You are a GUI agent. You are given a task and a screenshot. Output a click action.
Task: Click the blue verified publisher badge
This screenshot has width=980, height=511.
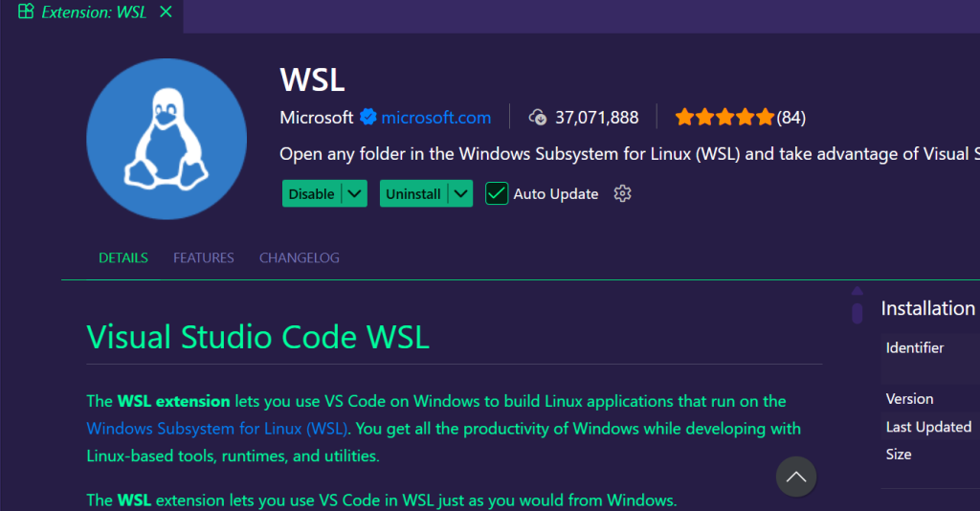pos(367,118)
